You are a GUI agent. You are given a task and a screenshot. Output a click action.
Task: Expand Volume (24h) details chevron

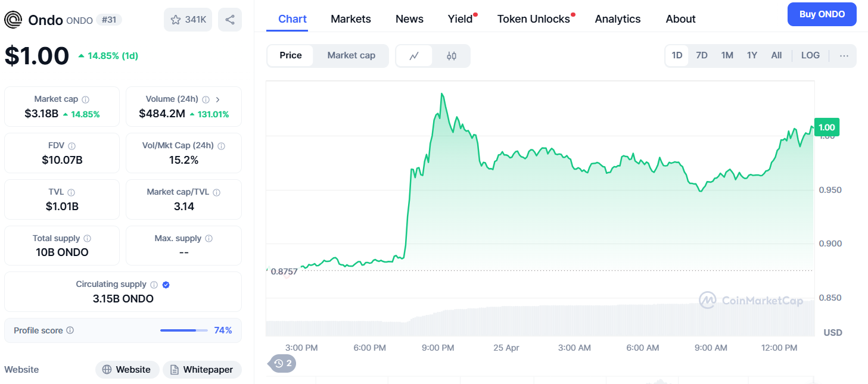point(218,99)
